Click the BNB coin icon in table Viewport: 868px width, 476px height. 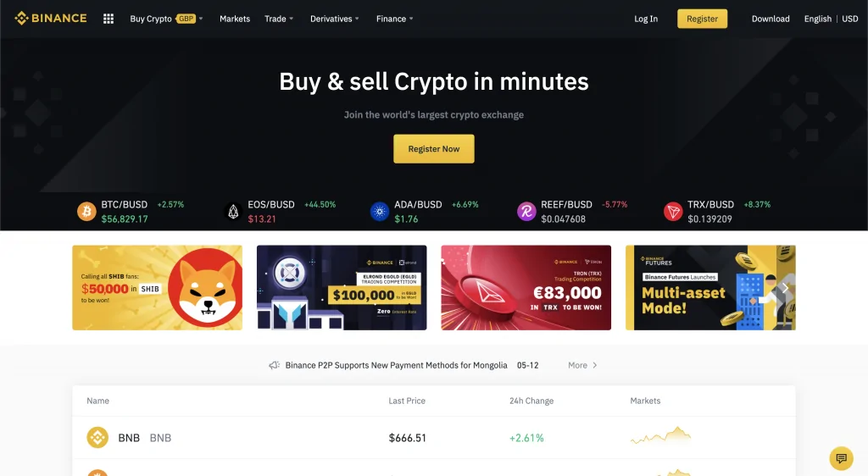coord(97,437)
